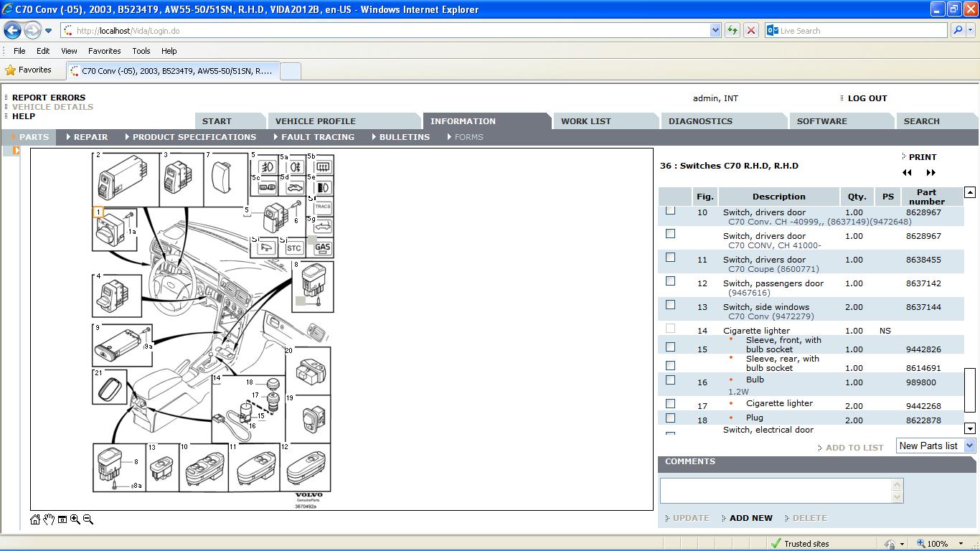Check the box for Switch, passengers door
Image resolution: width=980 pixels, height=551 pixels.
click(x=670, y=281)
